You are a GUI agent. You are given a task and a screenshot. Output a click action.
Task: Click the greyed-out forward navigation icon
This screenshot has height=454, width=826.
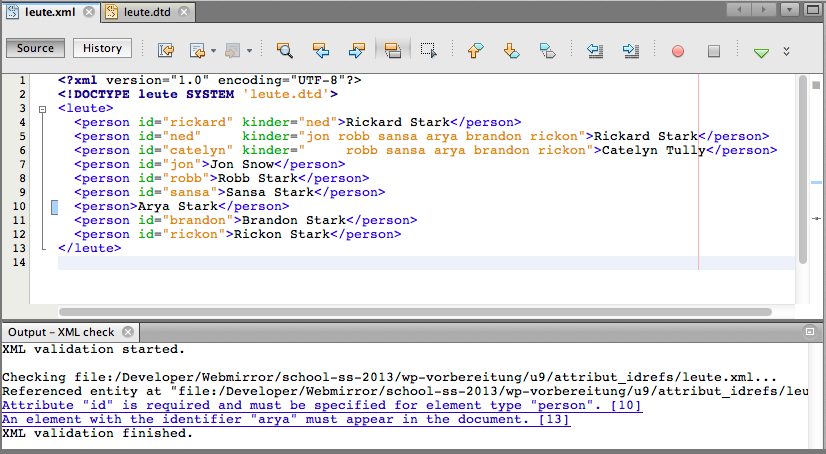click(x=232, y=51)
